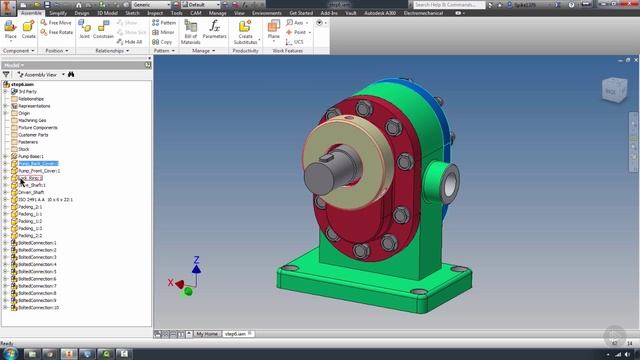The width and height of the screenshot is (640, 360).
Task: Select the Stock folder in browser
Action: 23,149
